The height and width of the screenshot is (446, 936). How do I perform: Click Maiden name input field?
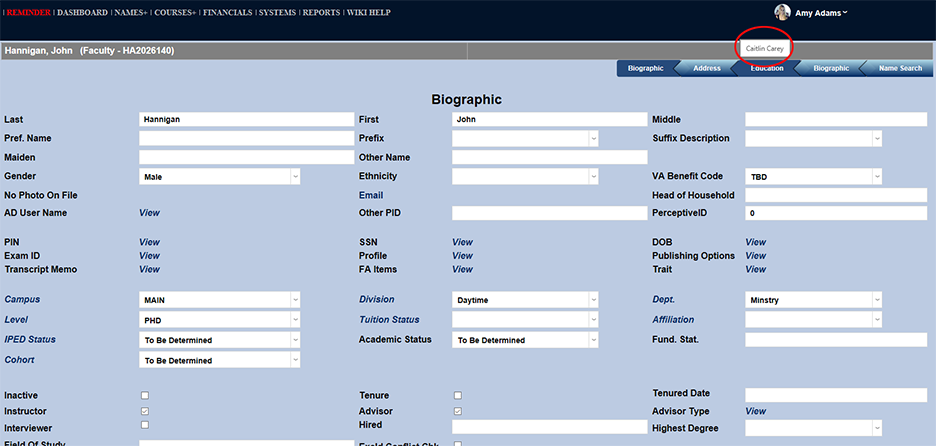tap(247, 158)
